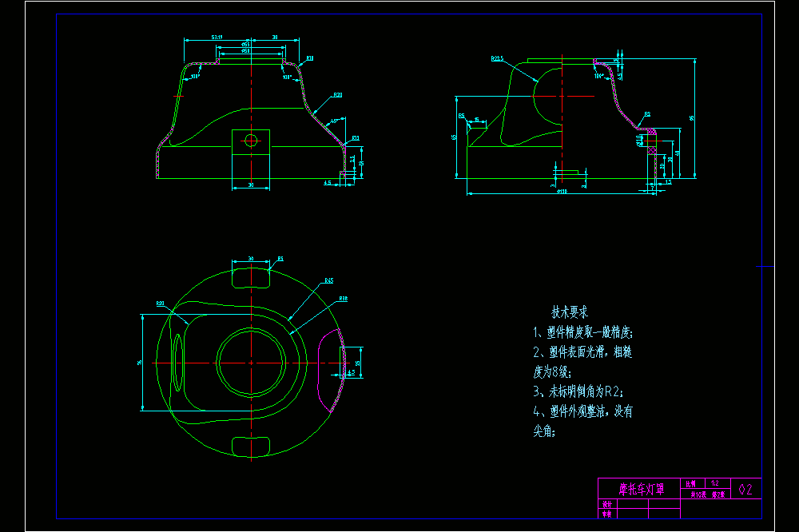Click the R38 radius label in plan view
The image size is (799, 532).
[x=344, y=299]
